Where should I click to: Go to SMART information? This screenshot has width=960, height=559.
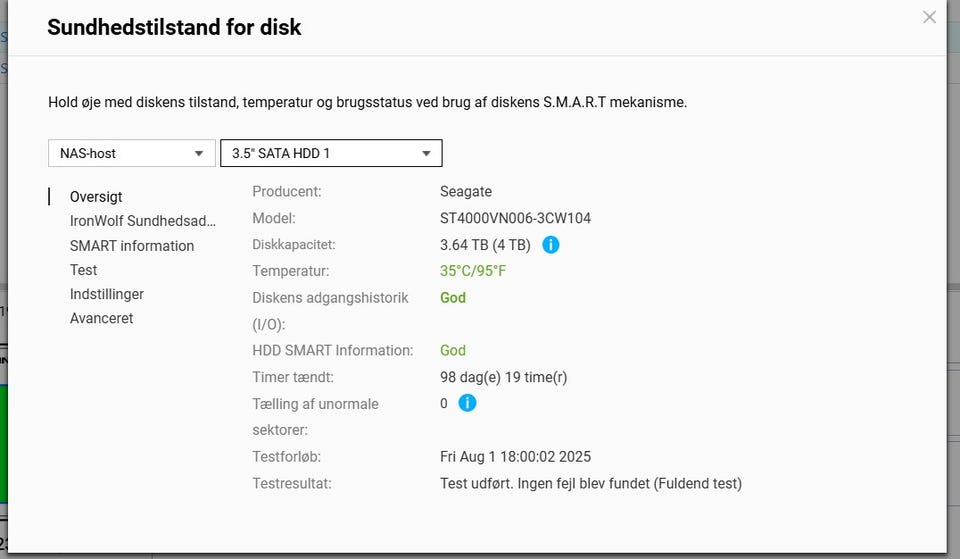click(132, 246)
